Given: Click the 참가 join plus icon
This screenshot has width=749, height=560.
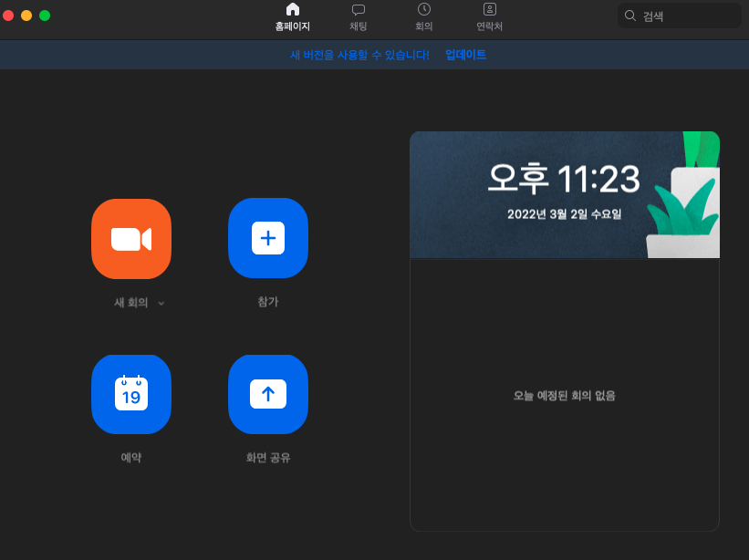Looking at the screenshot, I should 268,238.
